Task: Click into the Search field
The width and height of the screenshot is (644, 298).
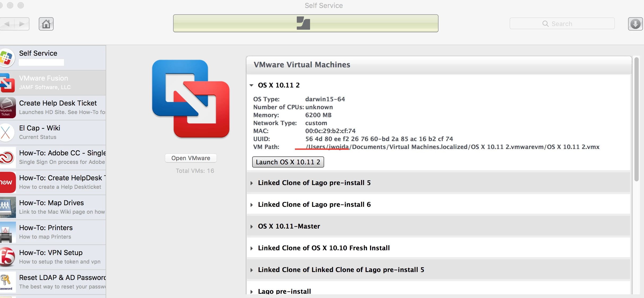Action: 562,24
